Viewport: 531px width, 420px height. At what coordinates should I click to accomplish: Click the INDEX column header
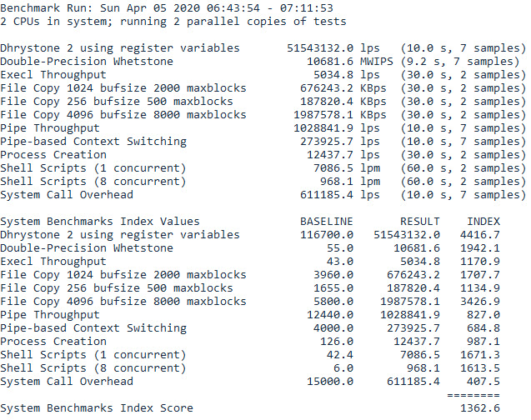pos(483,222)
